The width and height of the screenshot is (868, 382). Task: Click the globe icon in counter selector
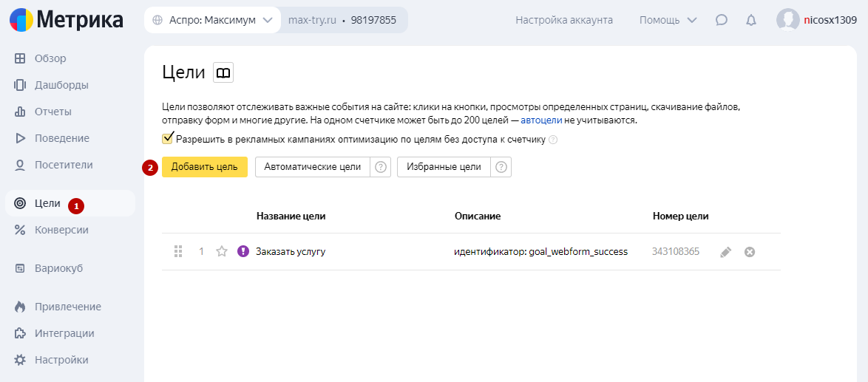(x=157, y=20)
